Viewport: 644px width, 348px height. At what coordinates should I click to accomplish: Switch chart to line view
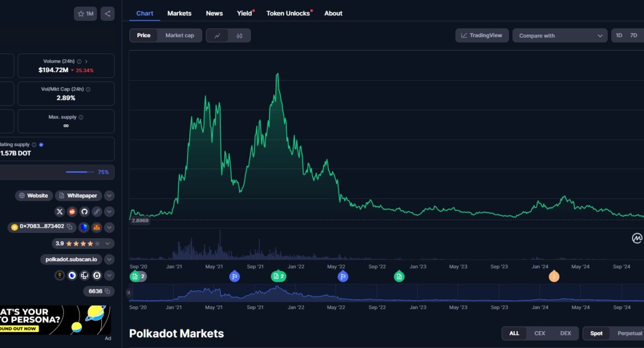tap(217, 36)
